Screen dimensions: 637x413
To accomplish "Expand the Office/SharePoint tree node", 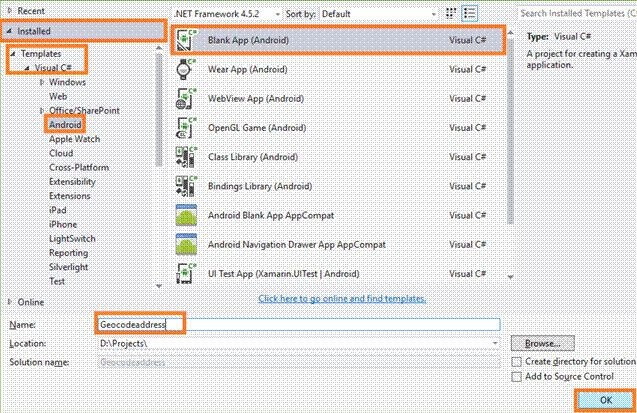I will [x=42, y=110].
